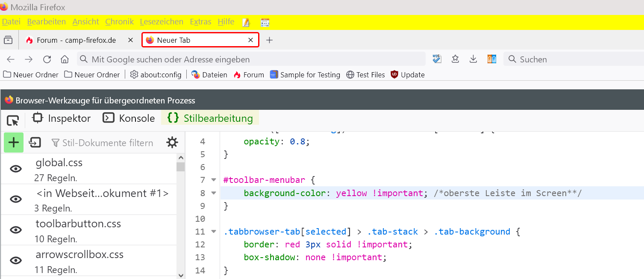Open the about:config bookmark
Viewport: 644px width, 279px height.
click(x=156, y=75)
